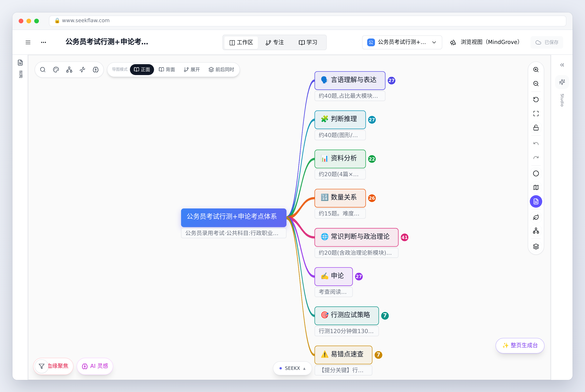
Task: Expand the SEEKX selector
Action: [x=292, y=368]
